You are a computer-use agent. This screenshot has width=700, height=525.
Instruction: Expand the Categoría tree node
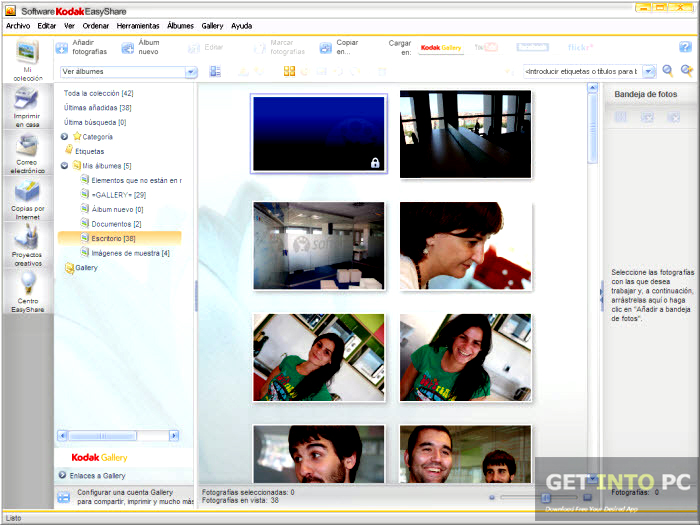(64, 137)
